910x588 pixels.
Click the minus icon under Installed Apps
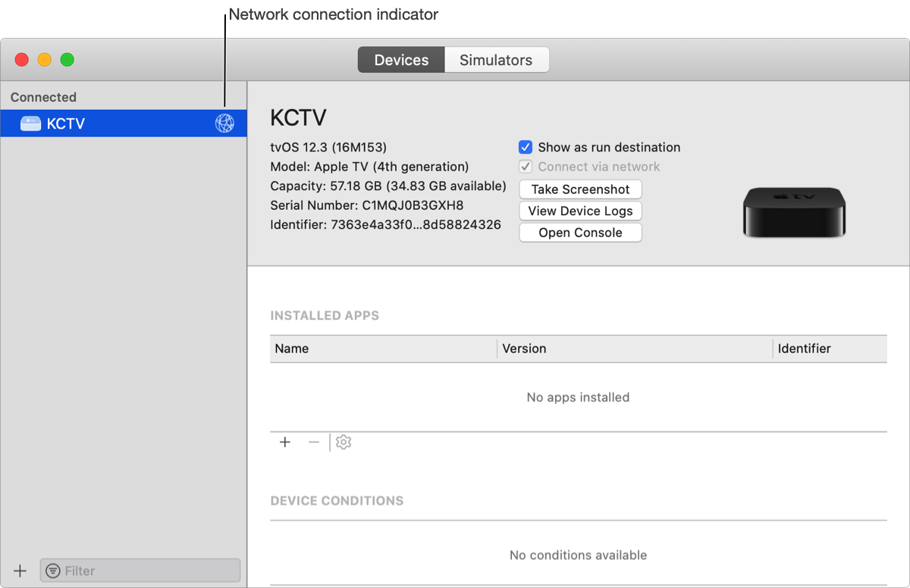click(314, 442)
